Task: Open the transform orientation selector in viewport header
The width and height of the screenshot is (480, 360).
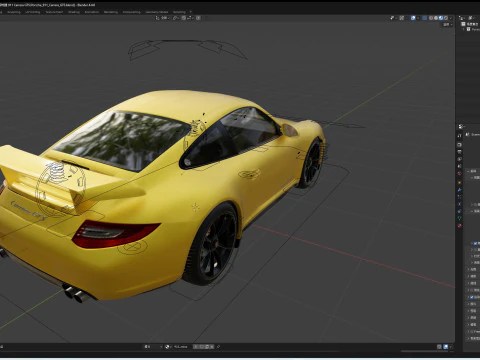Action: point(162,18)
